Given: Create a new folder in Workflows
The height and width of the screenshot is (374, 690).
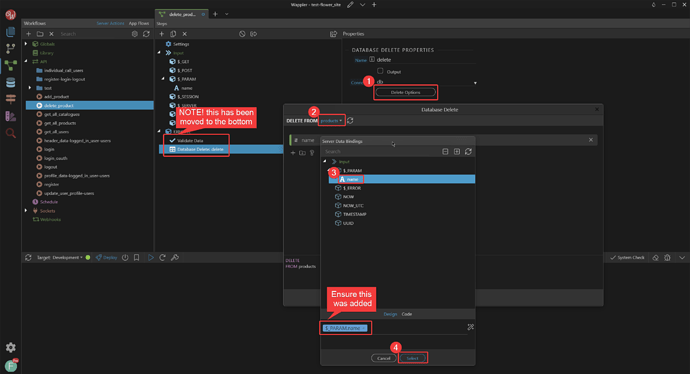Looking at the screenshot, I should coord(40,34).
